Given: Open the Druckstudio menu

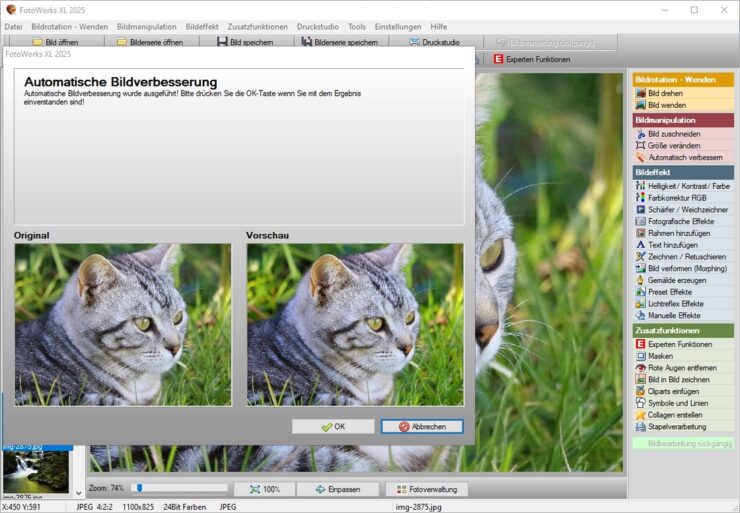Looking at the screenshot, I should click(318, 27).
